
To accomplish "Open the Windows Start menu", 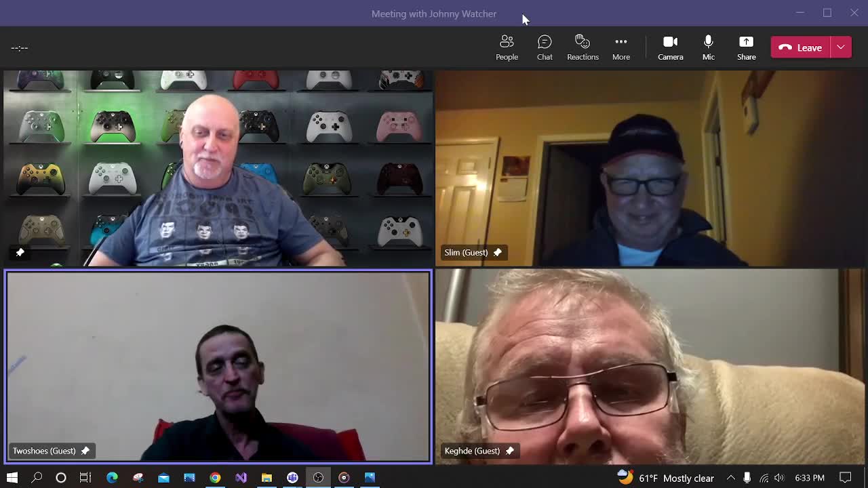I will coord(12,478).
